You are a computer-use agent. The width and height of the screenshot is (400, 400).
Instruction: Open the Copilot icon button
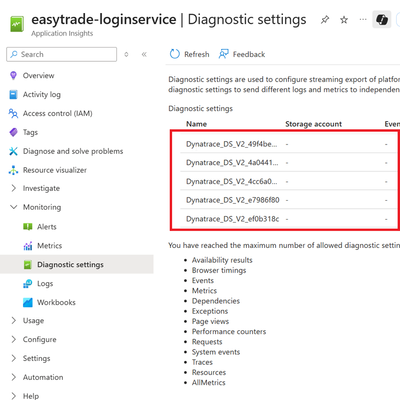click(382, 20)
